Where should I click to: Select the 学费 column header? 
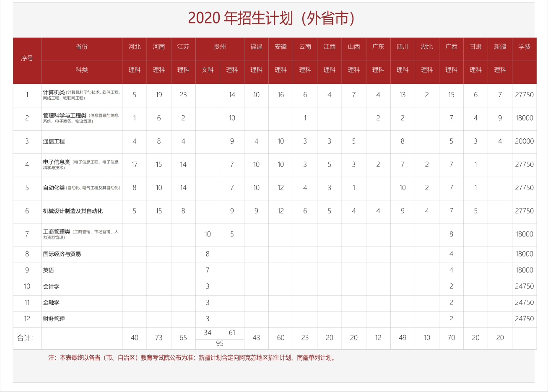[524, 47]
